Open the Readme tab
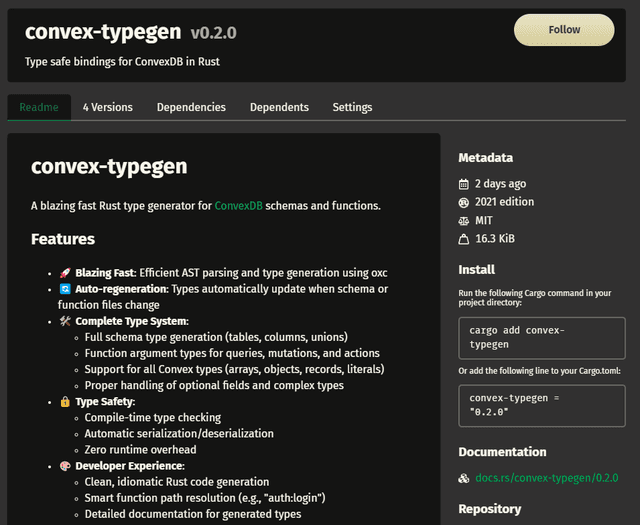The image size is (640, 525). pos(39,107)
